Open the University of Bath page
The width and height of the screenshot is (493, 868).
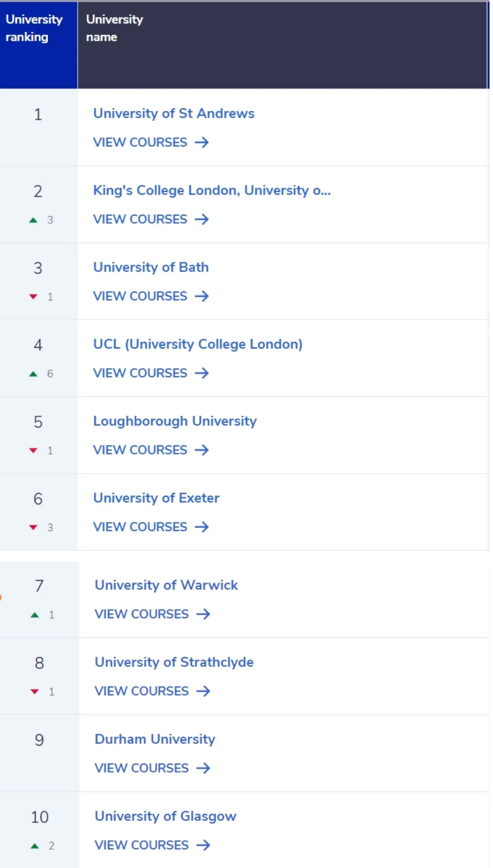[x=151, y=267]
